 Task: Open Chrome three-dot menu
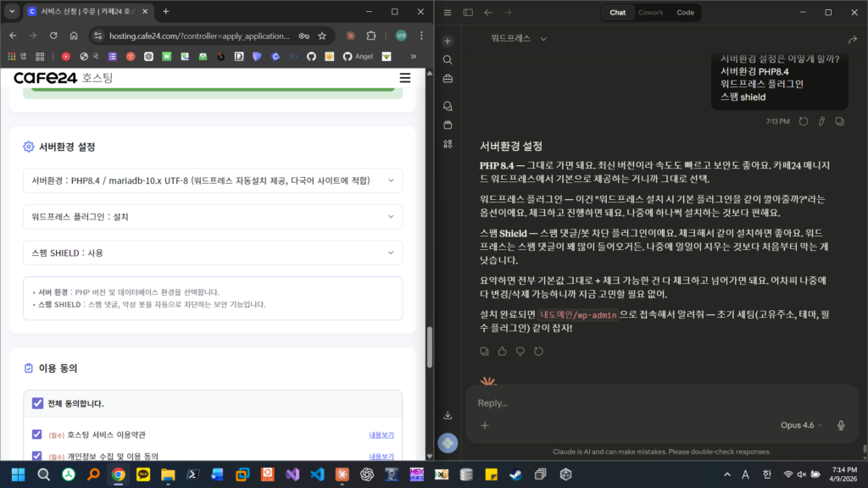click(421, 36)
